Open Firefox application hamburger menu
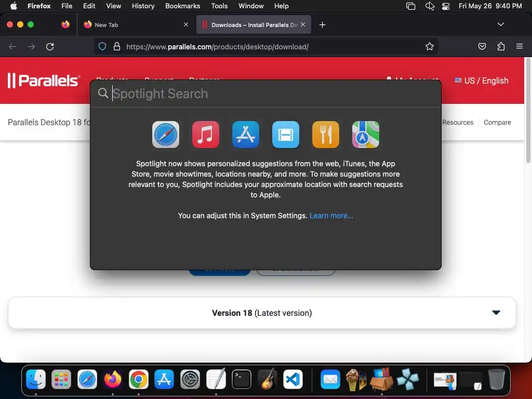This screenshot has height=399, width=532. (520, 46)
